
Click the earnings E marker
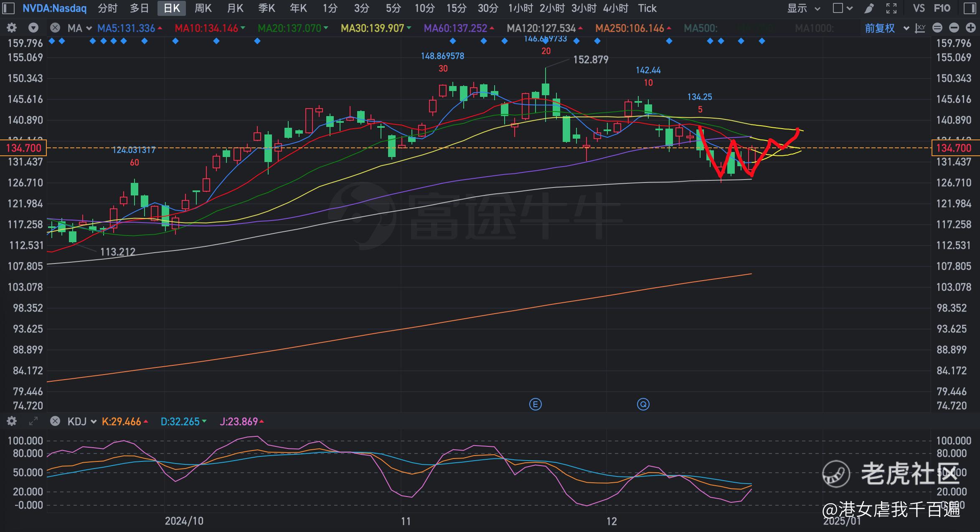coord(536,404)
